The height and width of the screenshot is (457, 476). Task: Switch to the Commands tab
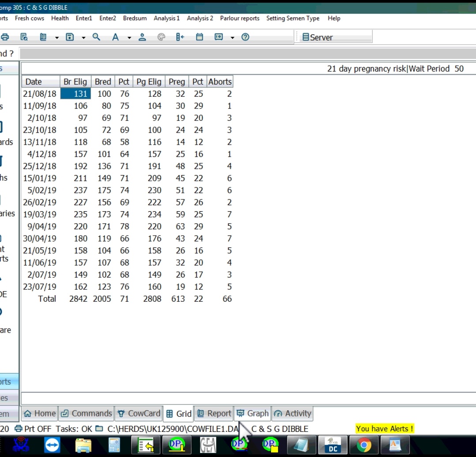point(87,413)
